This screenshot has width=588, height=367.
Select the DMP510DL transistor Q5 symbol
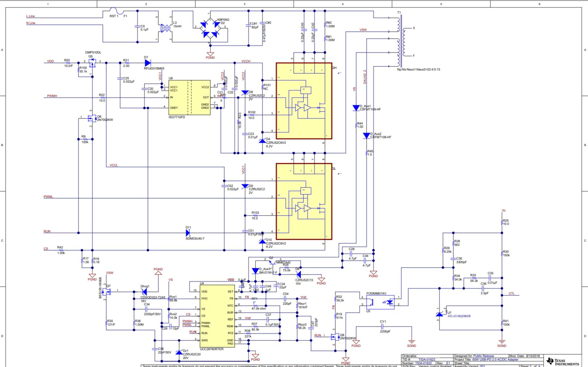point(92,62)
